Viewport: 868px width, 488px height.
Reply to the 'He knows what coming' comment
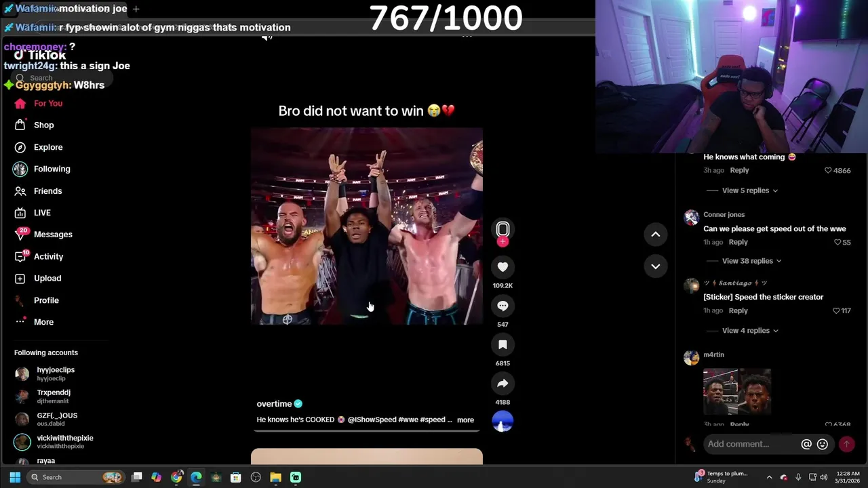(739, 170)
